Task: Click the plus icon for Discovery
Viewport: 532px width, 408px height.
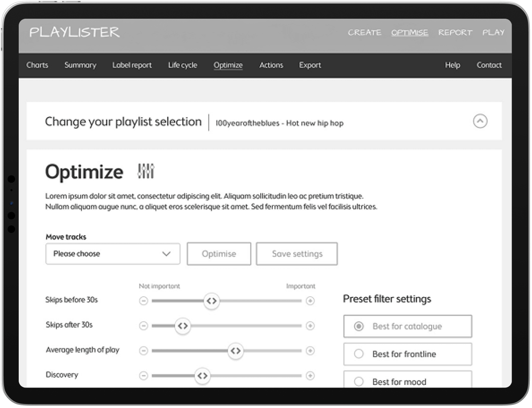Action: (x=310, y=375)
